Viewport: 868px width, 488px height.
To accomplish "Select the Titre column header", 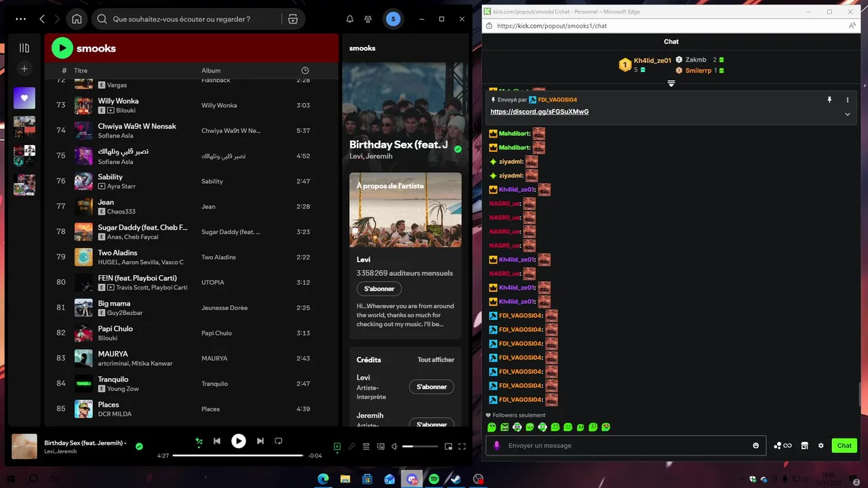I will pos(81,70).
